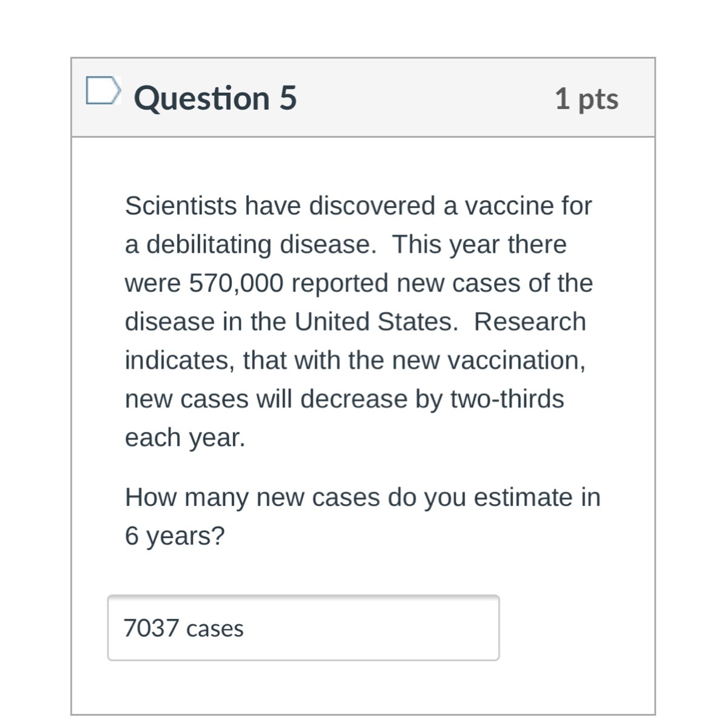Click the word 'Research' in the paragraph
This screenshot has height=728, width=727.
(x=530, y=322)
